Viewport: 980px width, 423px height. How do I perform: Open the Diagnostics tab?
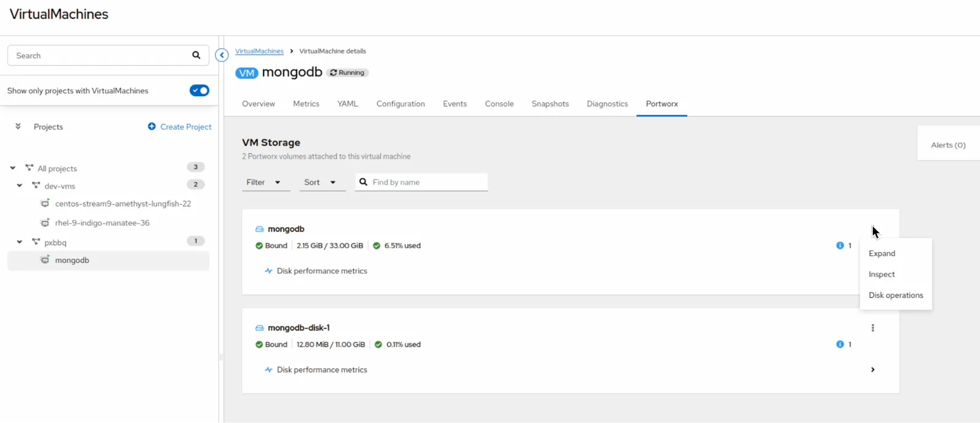pyautogui.click(x=607, y=104)
